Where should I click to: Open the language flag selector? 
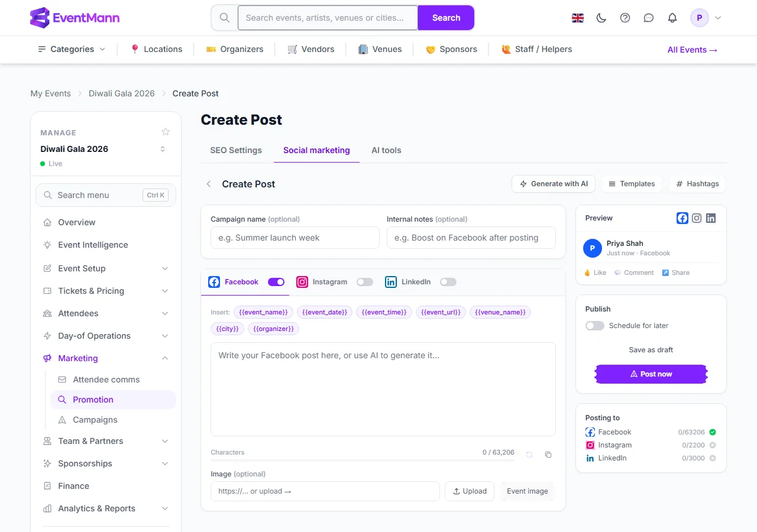pos(578,18)
